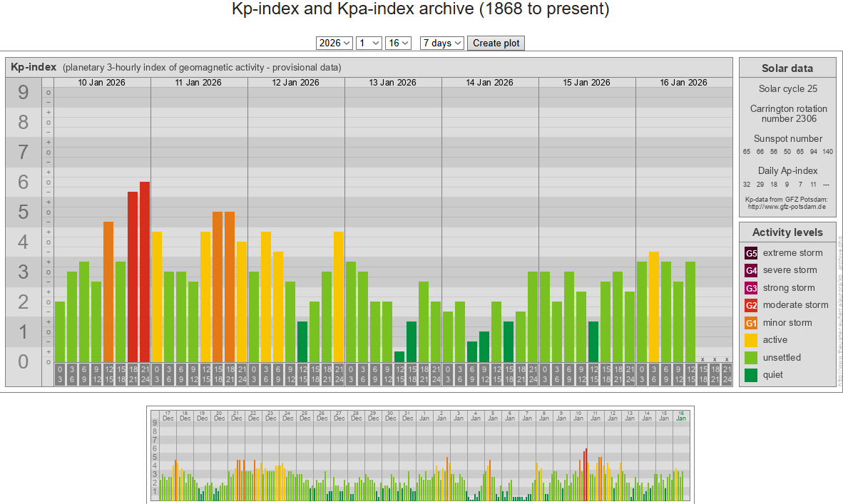
Task: Click the page title Kp-index and Kpa-index archive
Action: point(420,9)
